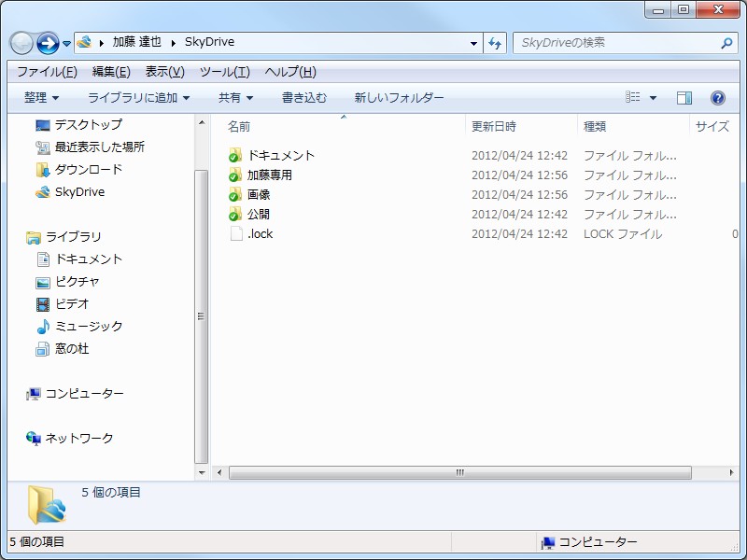The width and height of the screenshot is (747, 560).
Task: Open the ダウンロード folder in the sidebar
Action: 83,171
